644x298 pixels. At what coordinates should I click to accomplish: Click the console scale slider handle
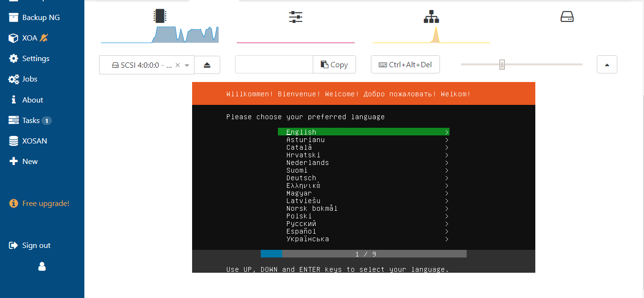pyautogui.click(x=502, y=64)
